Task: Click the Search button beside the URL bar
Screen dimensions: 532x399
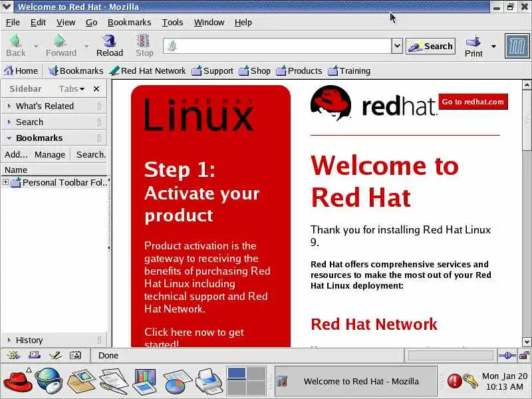Action: [430, 46]
